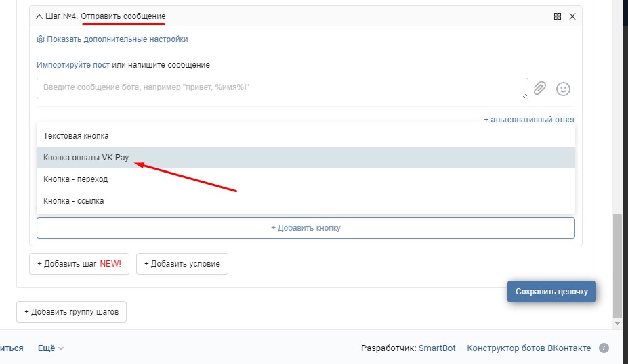Open the SmartBot developer link
Screen dimensions: 628x364
point(505,348)
